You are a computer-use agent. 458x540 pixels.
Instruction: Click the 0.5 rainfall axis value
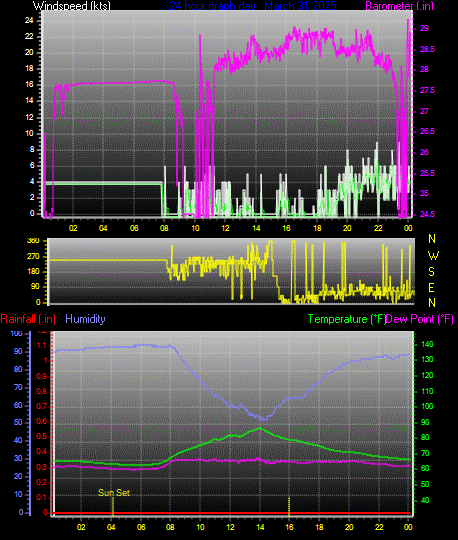42,437
